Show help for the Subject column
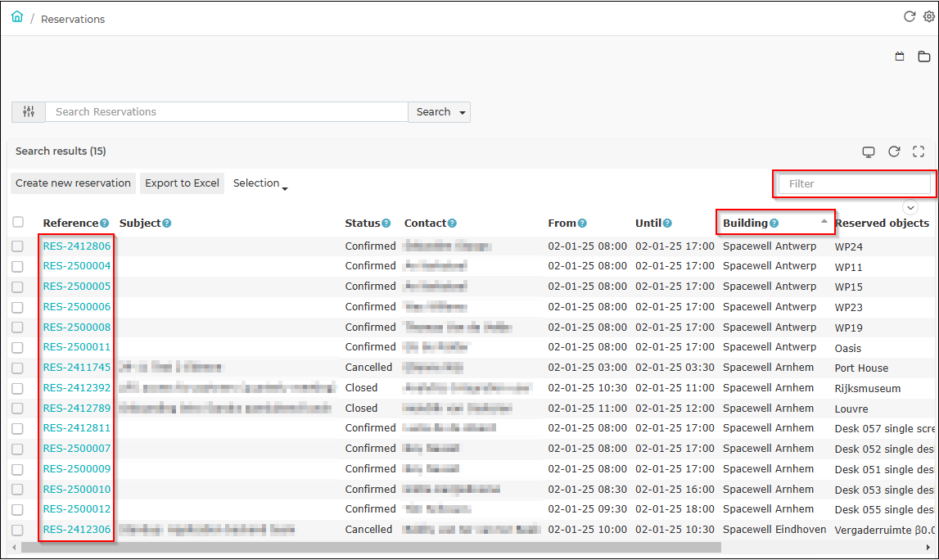939x560 pixels. click(167, 224)
